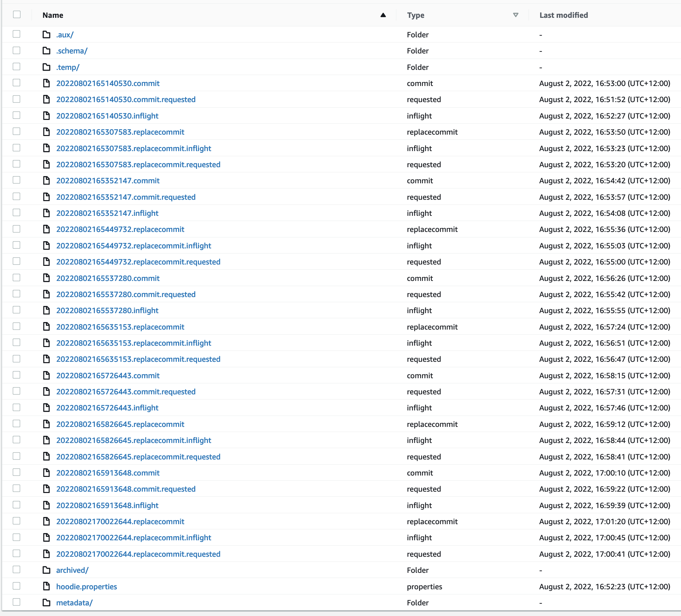This screenshot has width=681, height=616.
Task: Check the box for 20220802165307583.replacecommit
Action: click(x=16, y=132)
